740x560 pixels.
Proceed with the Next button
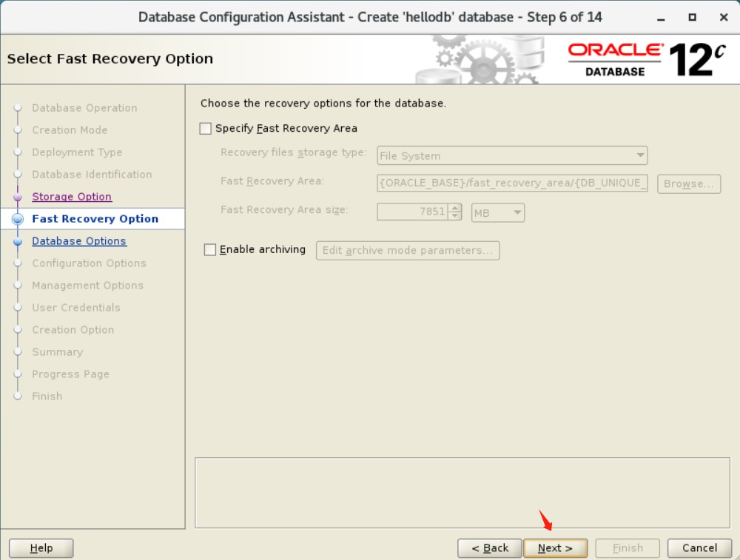coord(556,548)
